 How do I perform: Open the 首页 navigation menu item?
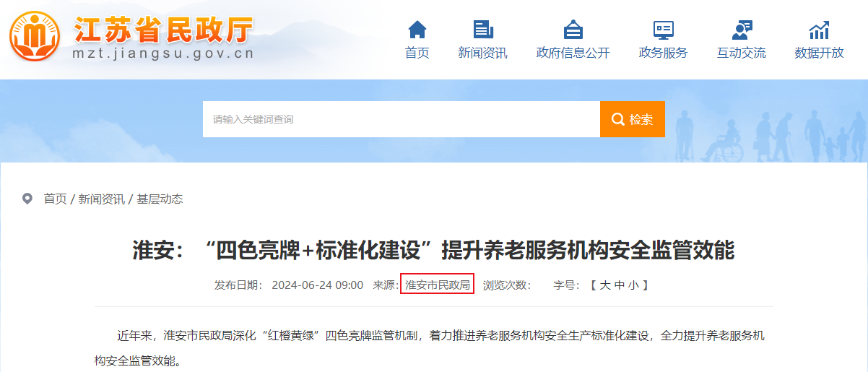point(417,53)
